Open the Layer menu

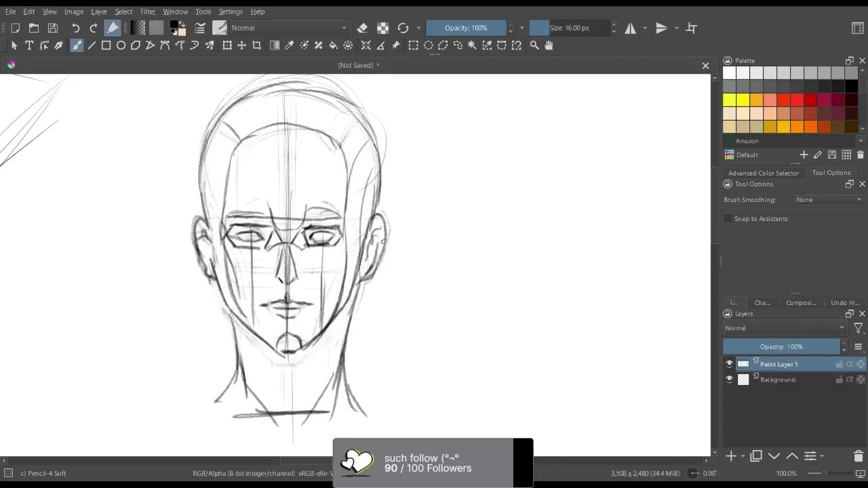coord(99,12)
